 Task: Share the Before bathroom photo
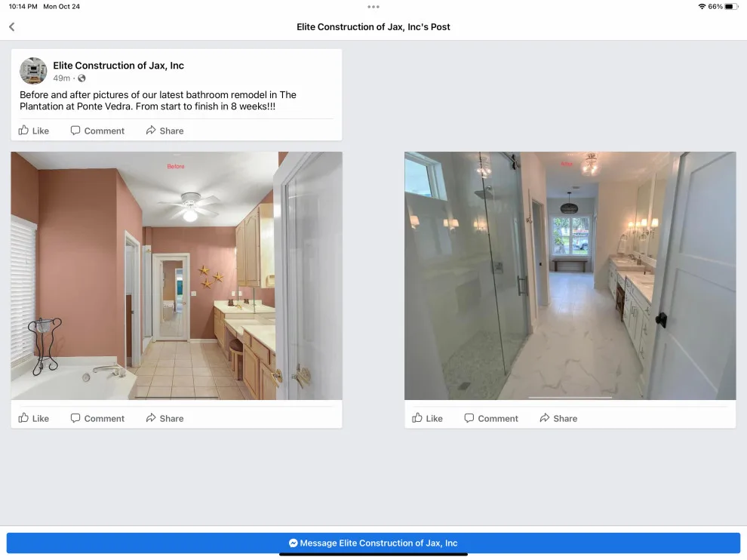(x=164, y=418)
